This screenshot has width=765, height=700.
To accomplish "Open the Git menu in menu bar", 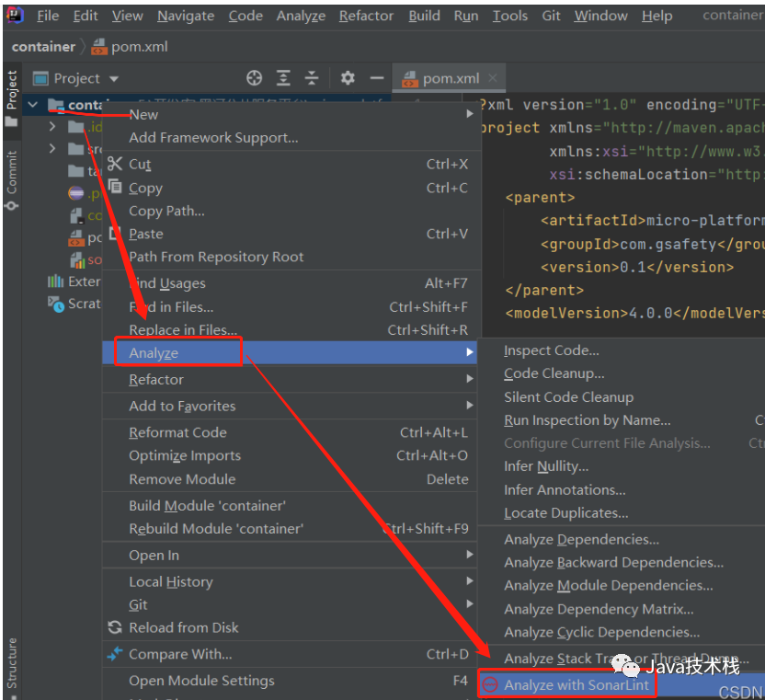I will (x=551, y=16).
